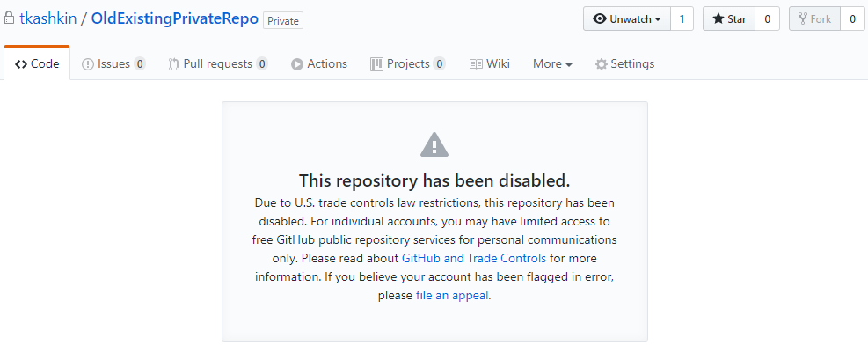Image resolution: width=868 pixels, height=346 pixels.
Task: Click the Projects board icon
Action: [x=376, y=63]
